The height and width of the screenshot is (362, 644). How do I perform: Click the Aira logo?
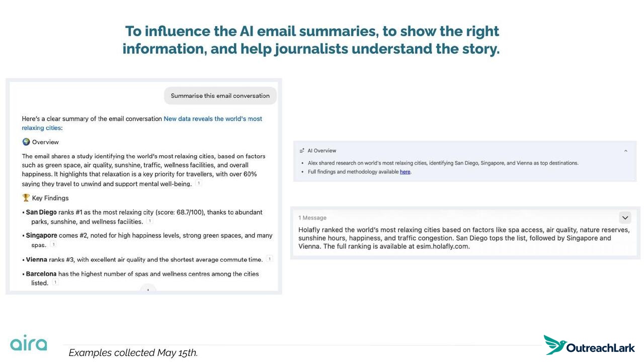click(x=29, y=343)
